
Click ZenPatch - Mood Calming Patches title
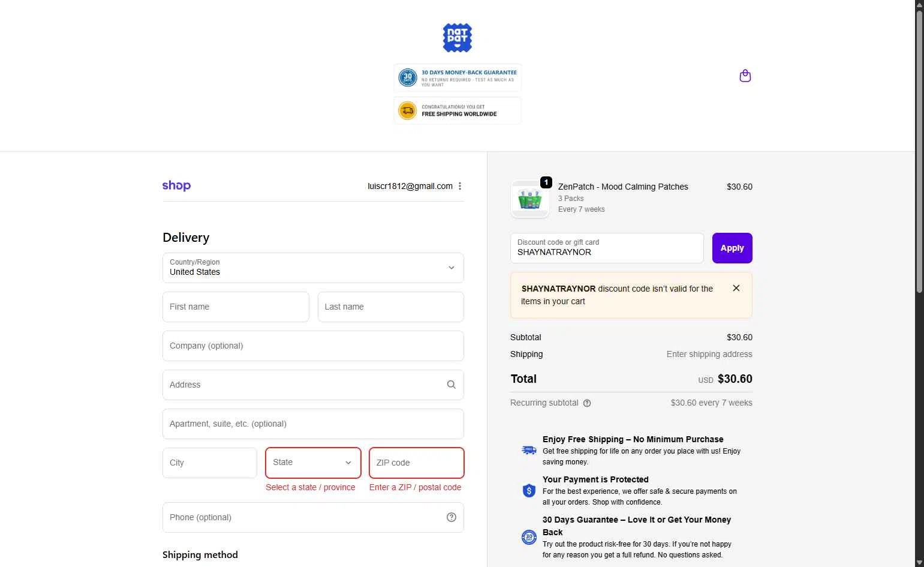point(623,187)
